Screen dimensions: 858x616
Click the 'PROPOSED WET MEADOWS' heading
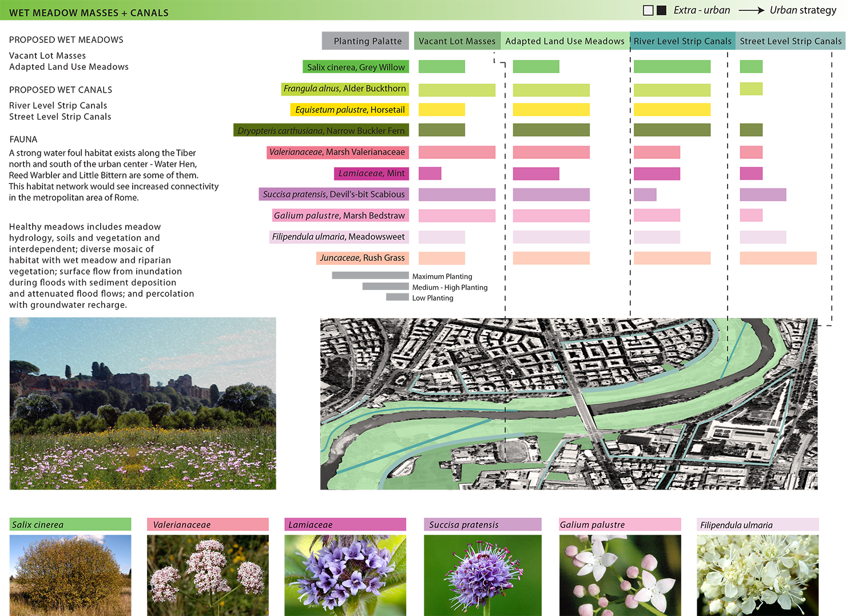click(66, 40)
